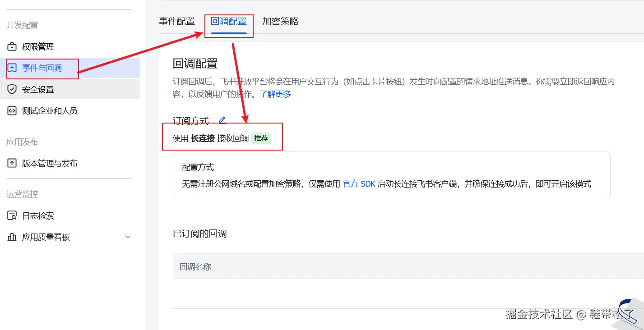This screenshot has width=644, height=330.
Task: Click the log search icon beside 日志检索
Action: tap(12, 215)
